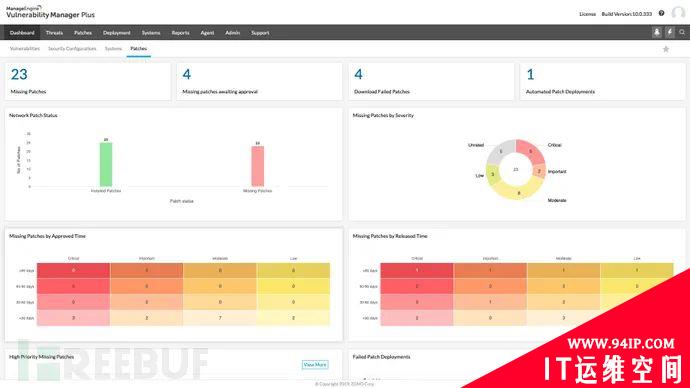The width and height of the screenshot is (690, 388).
Task: Click the View More button
Action: coord(315,365)
